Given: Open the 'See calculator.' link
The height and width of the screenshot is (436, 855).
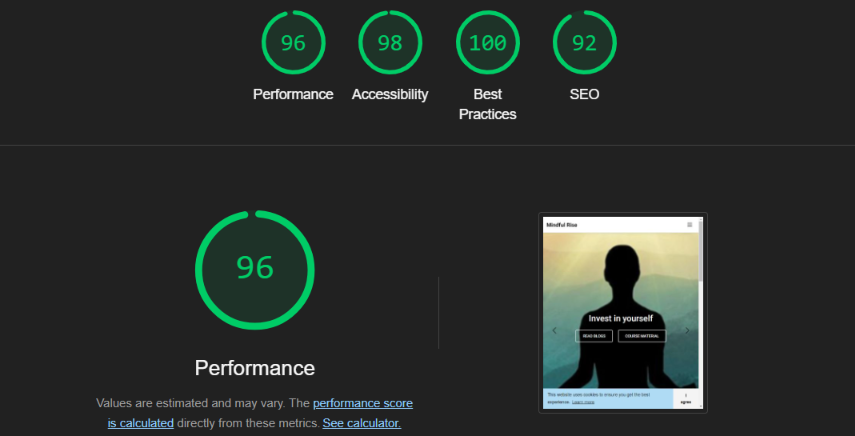Looking at the screenshot, I should 362,423.
